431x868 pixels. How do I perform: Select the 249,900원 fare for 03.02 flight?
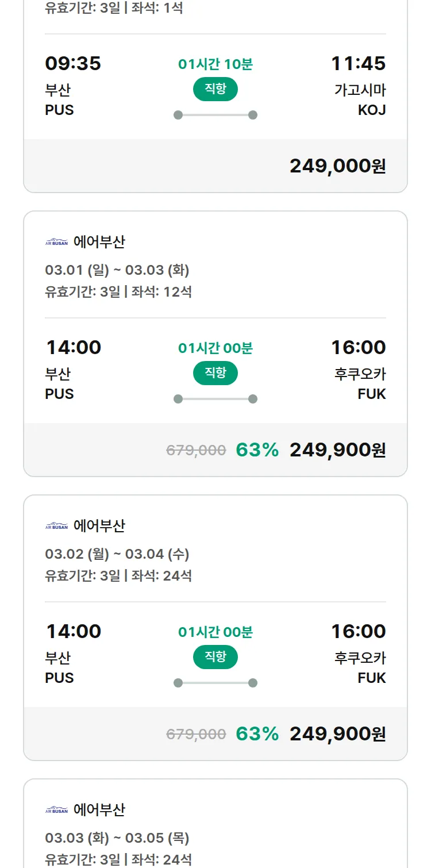click(x=337, y=734)
